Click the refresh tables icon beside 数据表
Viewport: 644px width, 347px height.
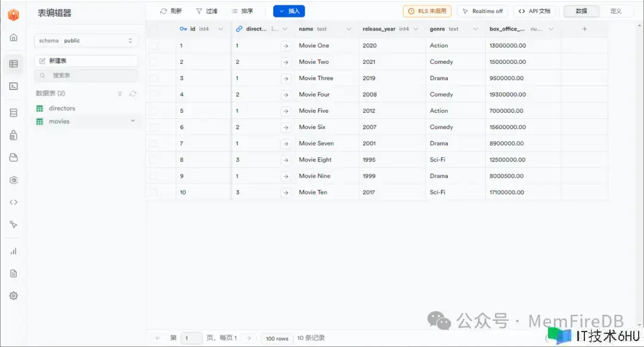pyautogui.click(x=132, y=94)
